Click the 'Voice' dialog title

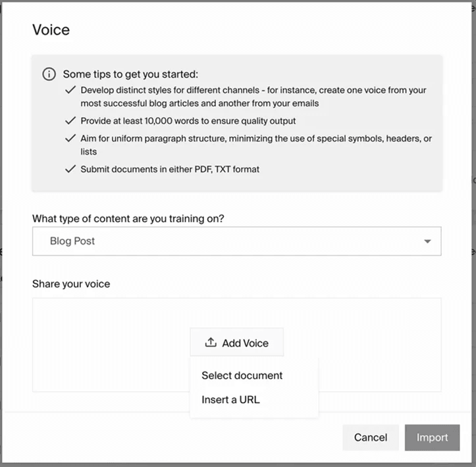(x=51, y=30)
